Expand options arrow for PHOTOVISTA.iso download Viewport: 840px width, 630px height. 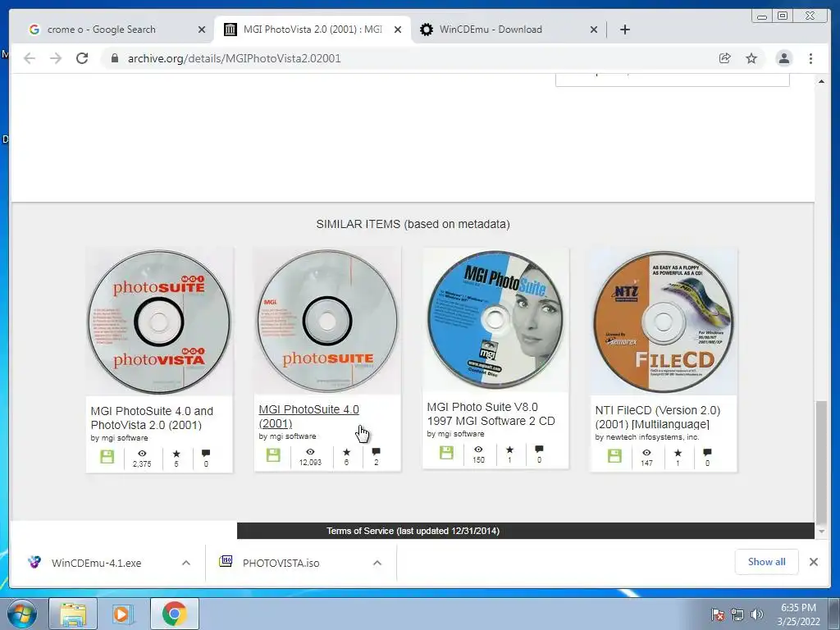pos(377,563)
